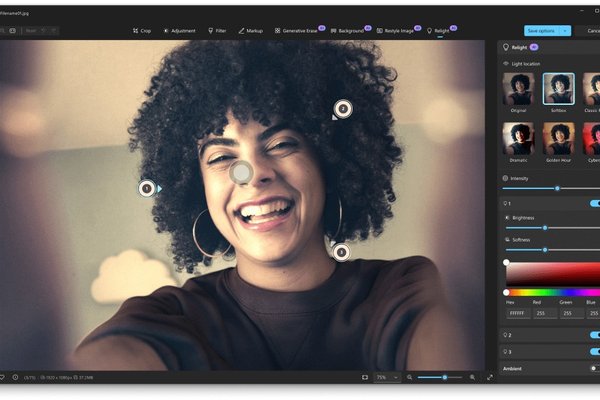Adjust the Softness slider
This screenshot has height=400, width=600.
(545, 250)
